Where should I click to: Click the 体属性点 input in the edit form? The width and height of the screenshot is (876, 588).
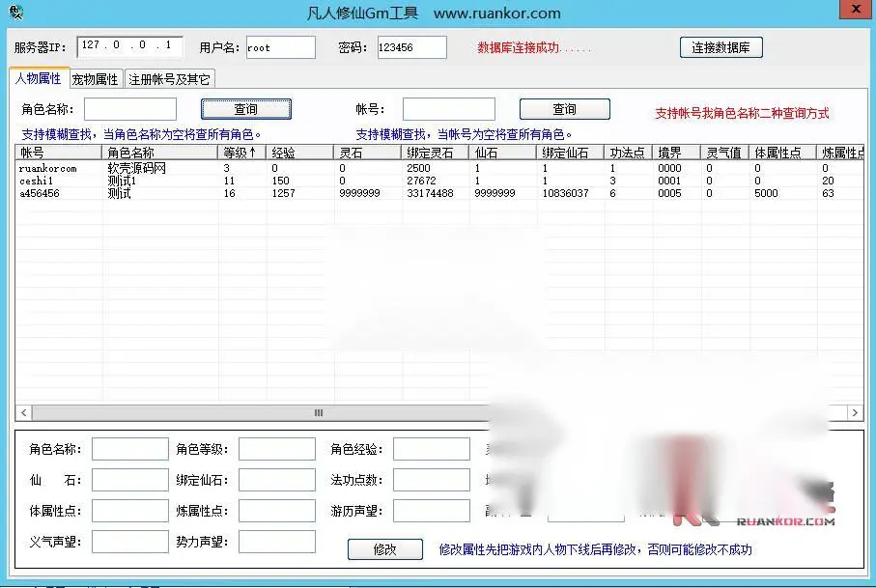pyautogui.click(x=130, y=511)
